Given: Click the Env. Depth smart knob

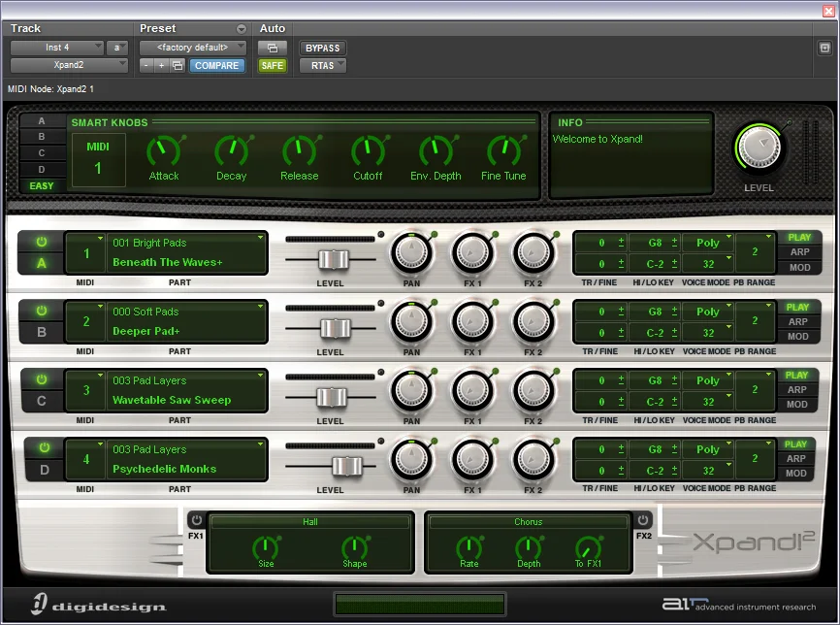Looking at the screenshot, I should [436, 152].
